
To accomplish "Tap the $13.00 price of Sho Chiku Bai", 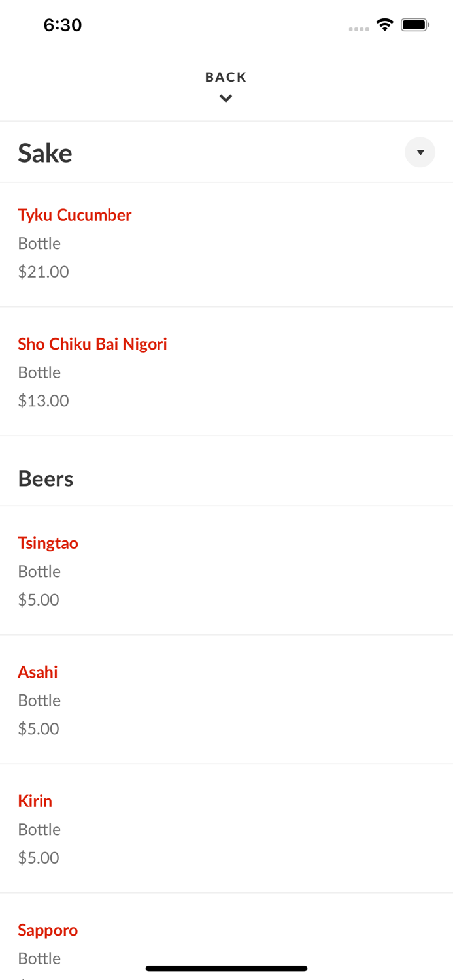I will [x=43, y=400].
